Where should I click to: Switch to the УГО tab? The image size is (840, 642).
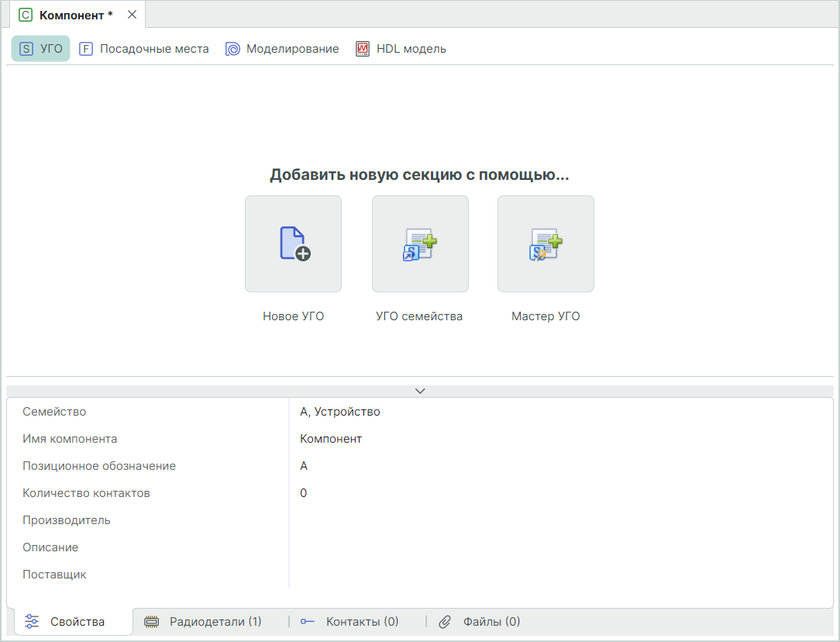[41, 49]
